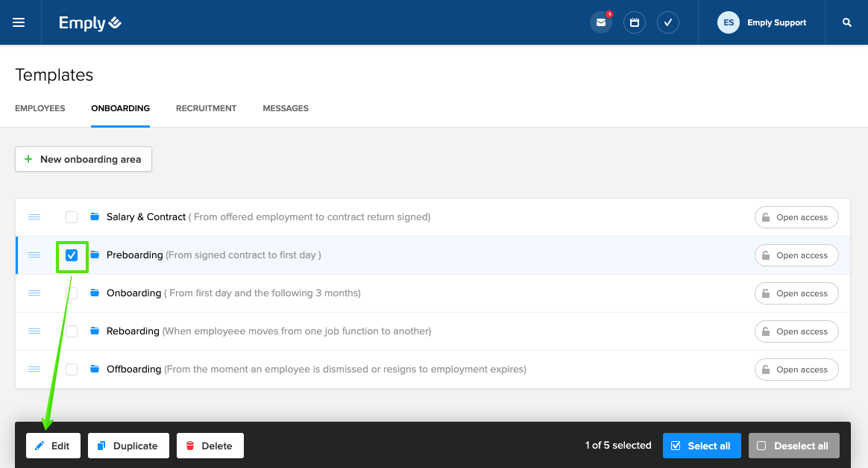Switch to the Messages tab
The height and width of the screenshot is (468, 868).
click(286, 108)
